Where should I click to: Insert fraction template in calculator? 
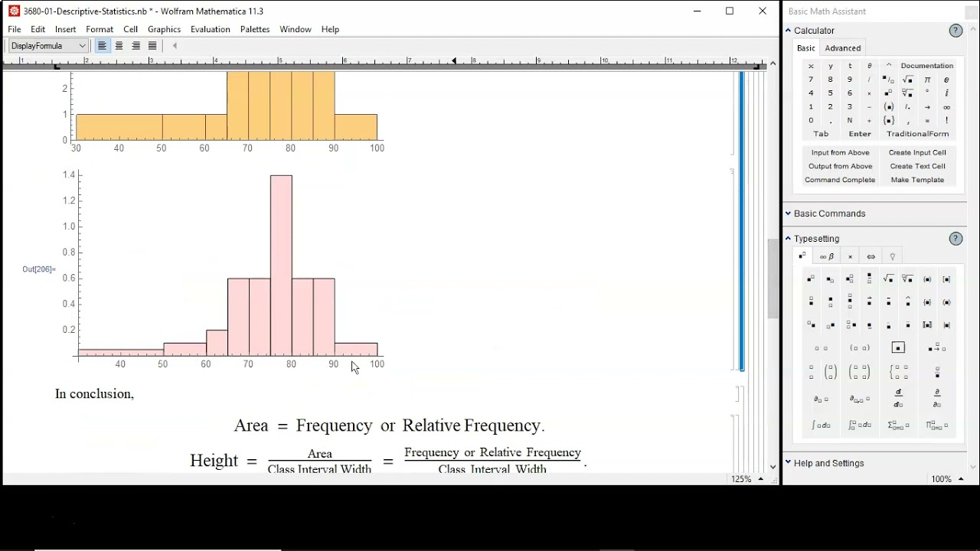point(888,80)
